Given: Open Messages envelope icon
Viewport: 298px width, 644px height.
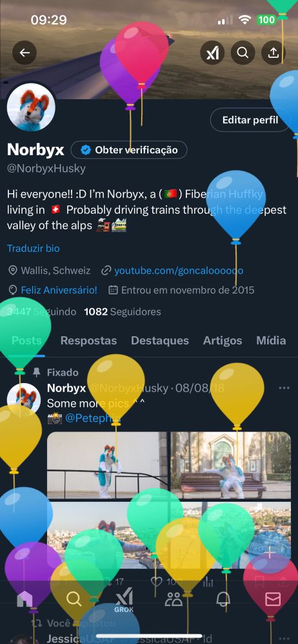Looking at the screenshot, I should click(x=273, y=600).
